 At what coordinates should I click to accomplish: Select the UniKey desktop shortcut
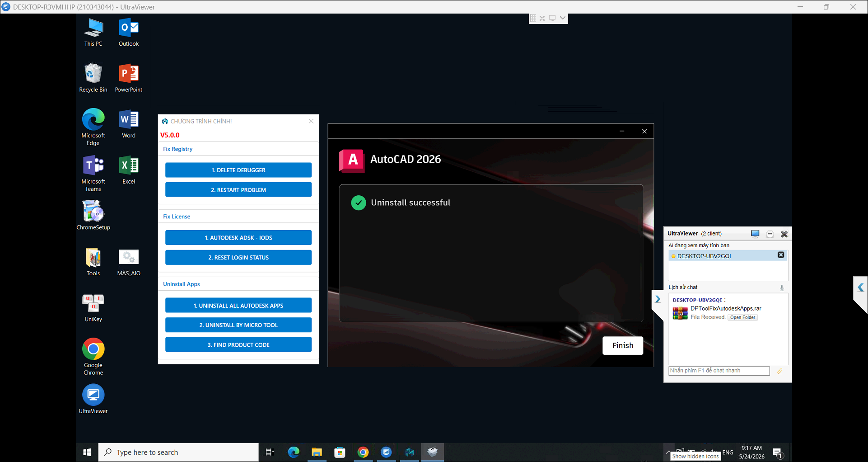(93, 307)
